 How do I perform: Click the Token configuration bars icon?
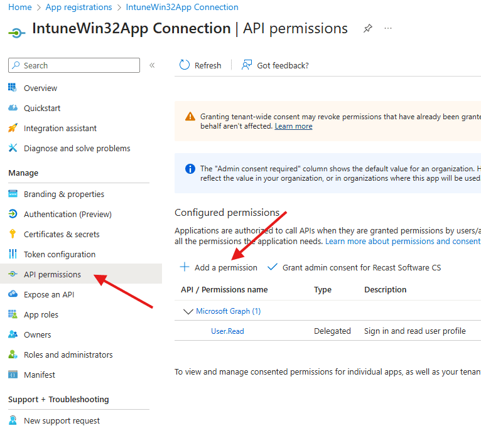(x=13, y=254)
